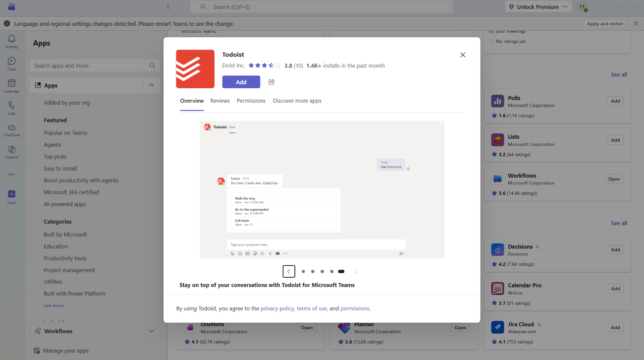This screenshot has height=360, width=644.
Task: Jump to first screenshot dot
Action: pyautogui.click(x=303, y=271)
